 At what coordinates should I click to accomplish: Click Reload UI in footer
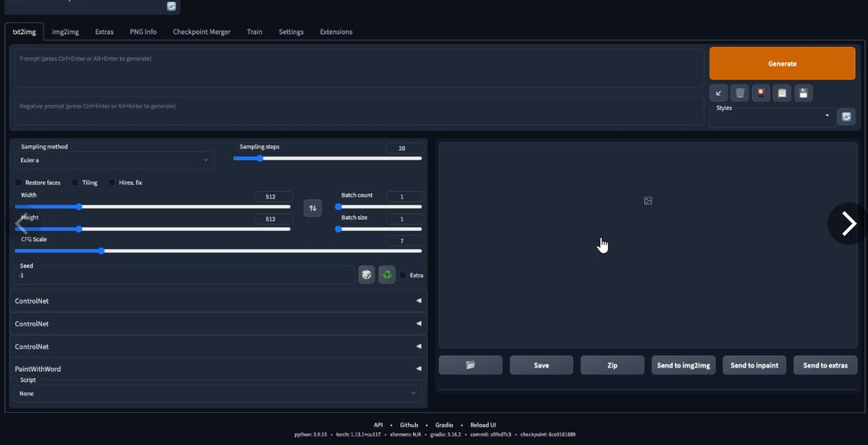click(x=483, y=425)
